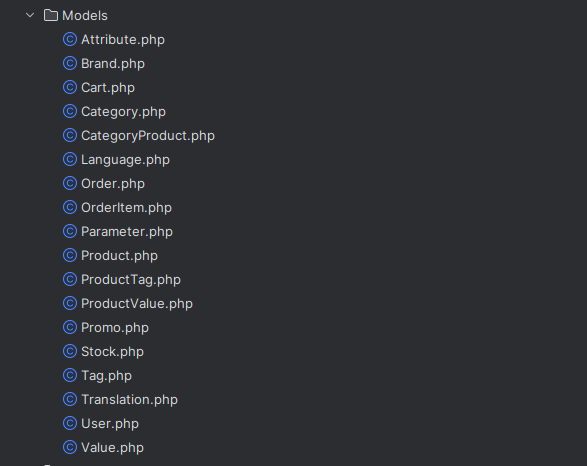Click the class icon beside Product.php
Screen dimensions: 587x466
[x=70, y=255]
